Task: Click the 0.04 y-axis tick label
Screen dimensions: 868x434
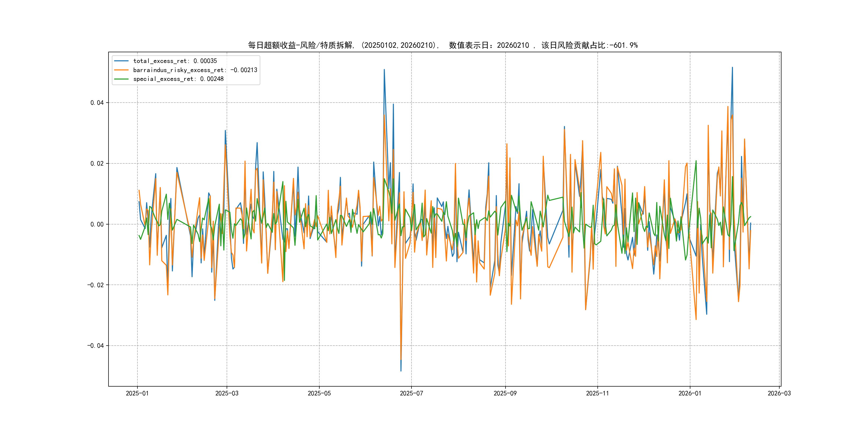Action: point(97,103)
